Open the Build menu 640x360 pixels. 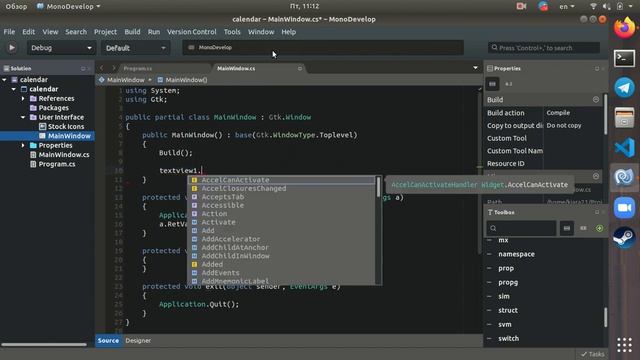132,32
